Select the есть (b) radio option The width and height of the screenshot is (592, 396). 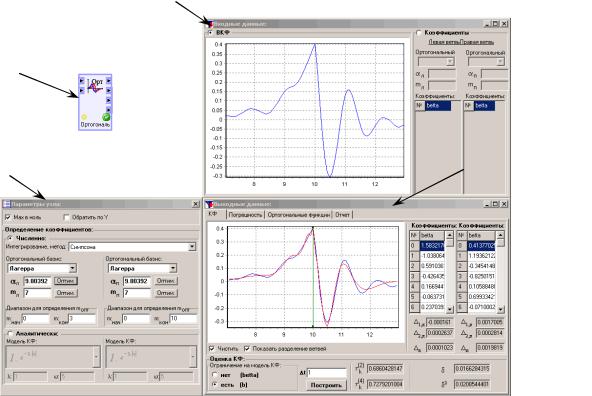[x=215, y=385]
